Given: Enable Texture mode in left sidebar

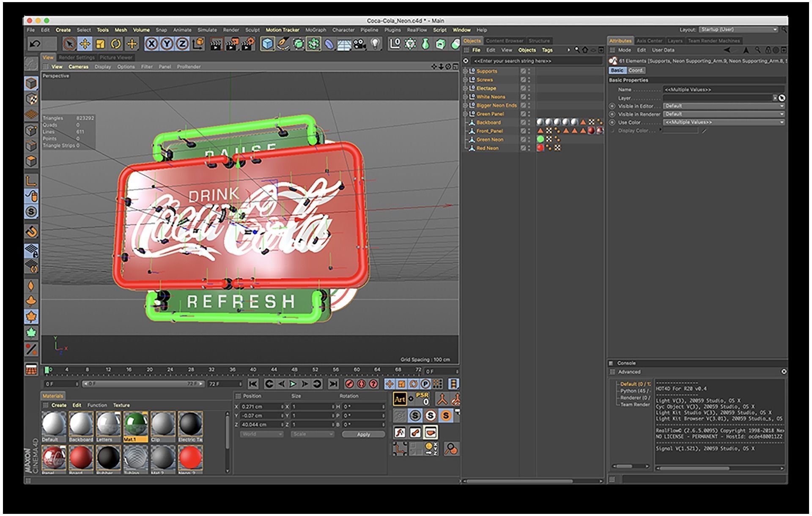Looking at the screenshot, I should [31, 99].
